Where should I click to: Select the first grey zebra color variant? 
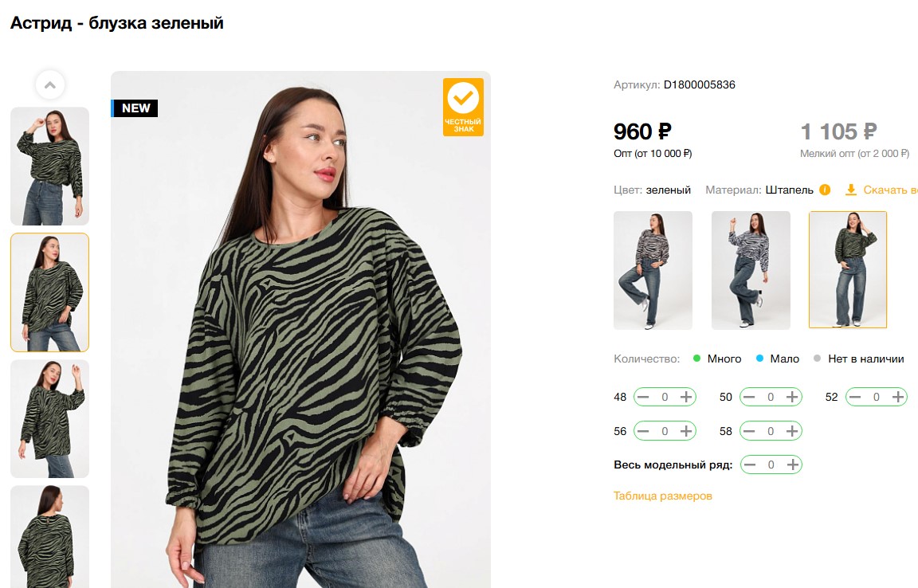(x=653, y=270)
